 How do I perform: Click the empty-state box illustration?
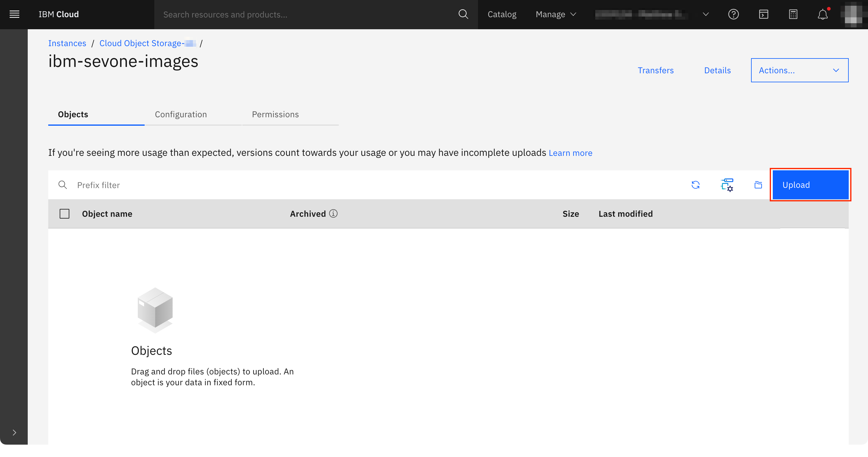[x=155, y=310]
